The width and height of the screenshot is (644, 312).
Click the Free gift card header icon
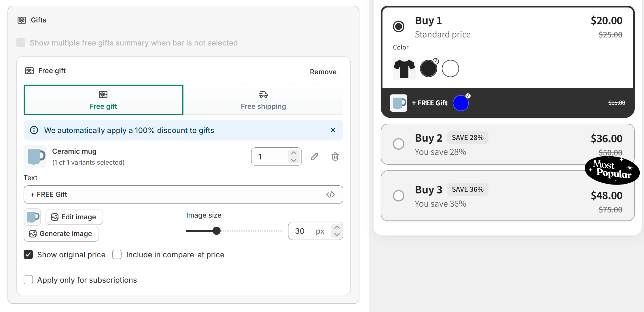(x=29, y=71)
